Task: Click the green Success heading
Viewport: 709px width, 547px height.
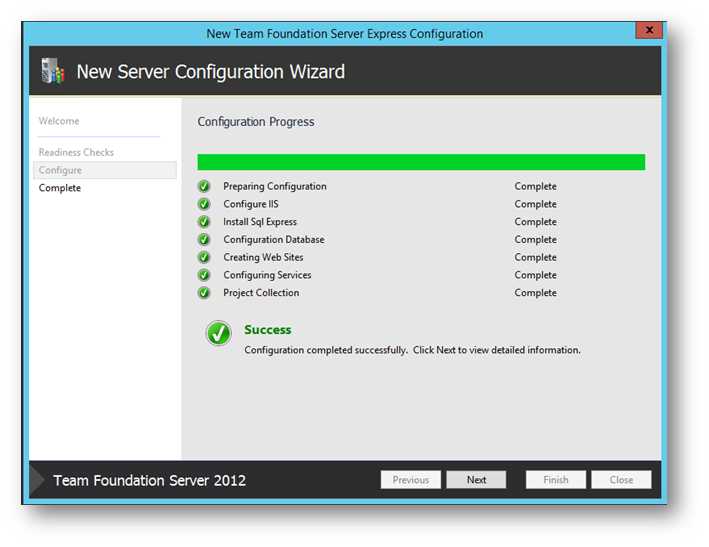Action: (x=268, y=330)
